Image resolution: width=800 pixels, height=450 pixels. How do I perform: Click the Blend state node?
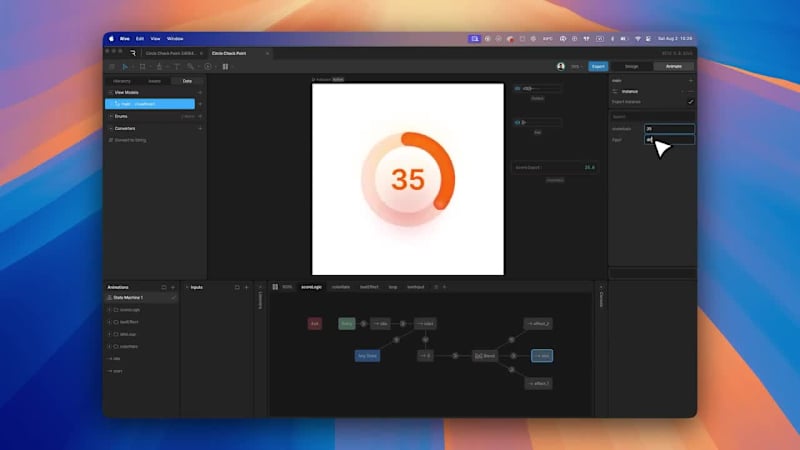tap(485, 356)
